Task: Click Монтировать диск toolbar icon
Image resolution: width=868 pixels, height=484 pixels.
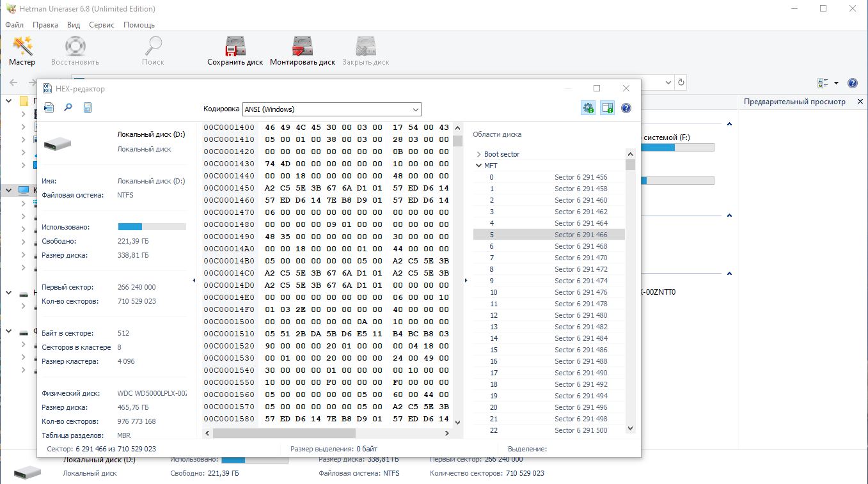Action: (303, 51)
